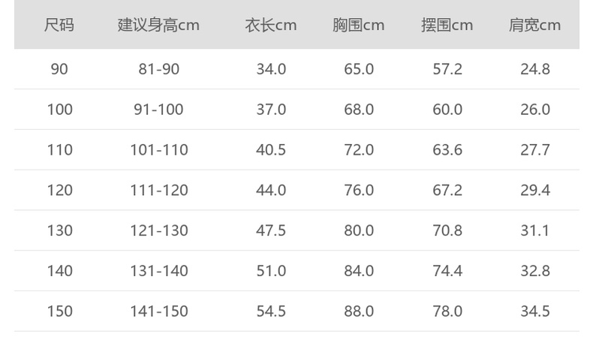Click the 88.0 chest measurement value
593x364 pixels.
(x=359, y=311)
